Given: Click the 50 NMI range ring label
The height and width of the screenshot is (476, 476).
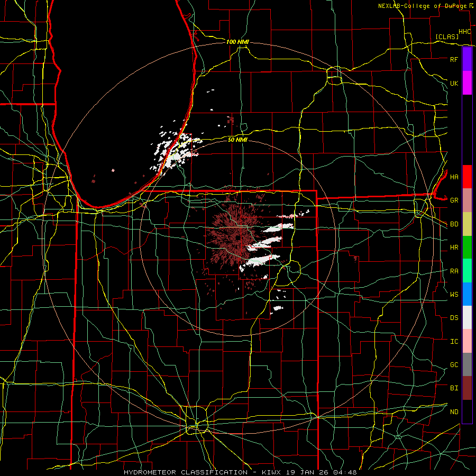Looking at the screenshot, I should point(237,140).
